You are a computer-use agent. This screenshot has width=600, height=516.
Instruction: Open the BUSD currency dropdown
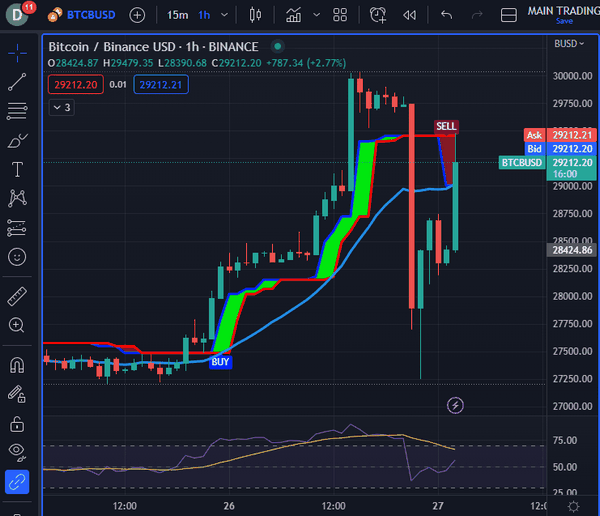(569, 44)
